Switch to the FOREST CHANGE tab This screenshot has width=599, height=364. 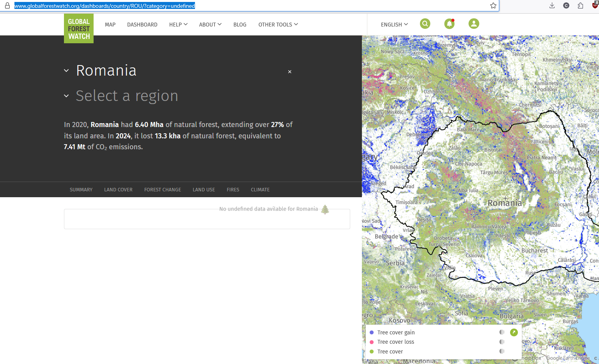tap(163, 190)
